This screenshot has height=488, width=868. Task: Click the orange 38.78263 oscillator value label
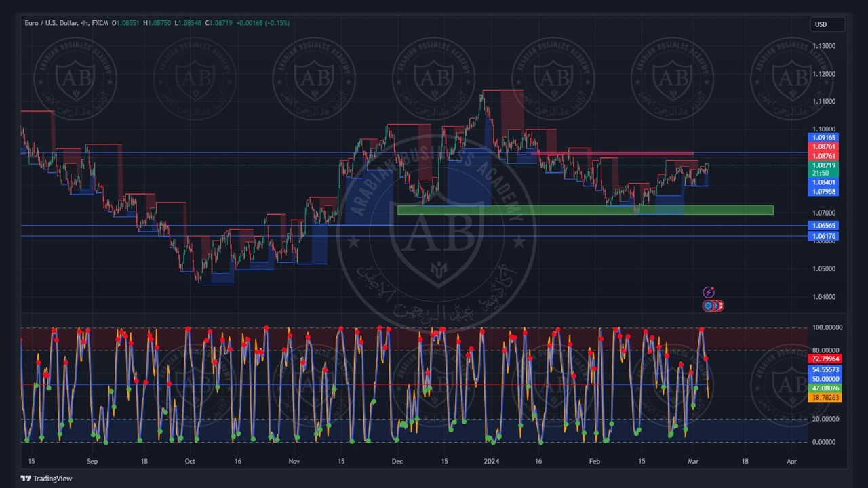pos(825,398)
